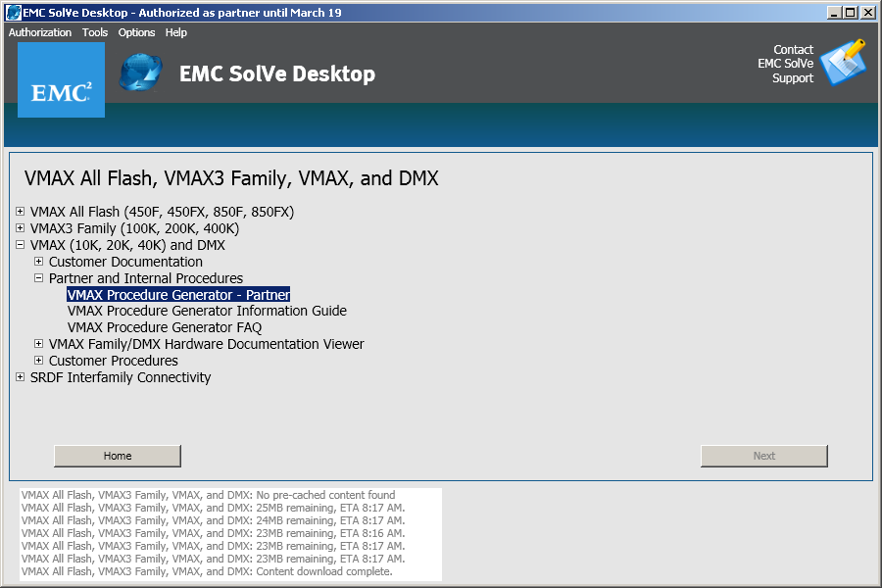Minimize the SolVe Desktop window
This screenshot has width=882, height=588.
(x=835, y=13)
